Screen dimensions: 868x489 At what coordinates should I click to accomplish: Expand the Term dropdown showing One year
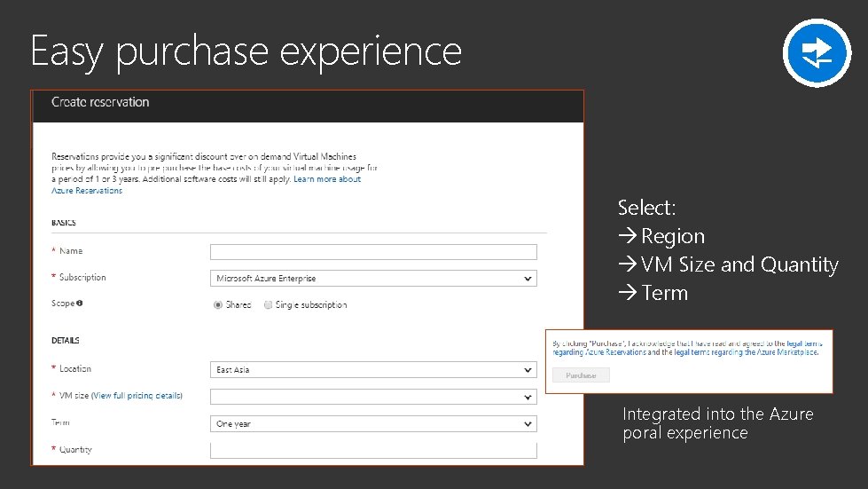(373, 423)
